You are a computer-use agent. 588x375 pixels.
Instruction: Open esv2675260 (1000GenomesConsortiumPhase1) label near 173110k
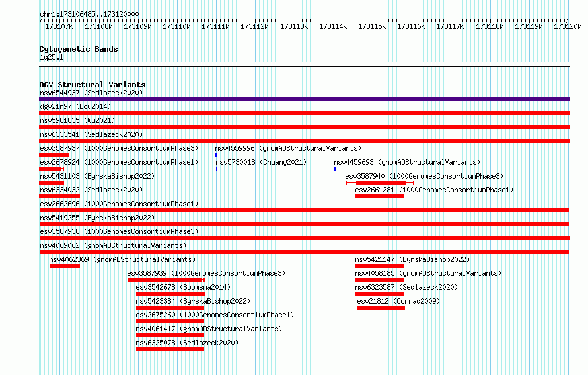(215, 315)
